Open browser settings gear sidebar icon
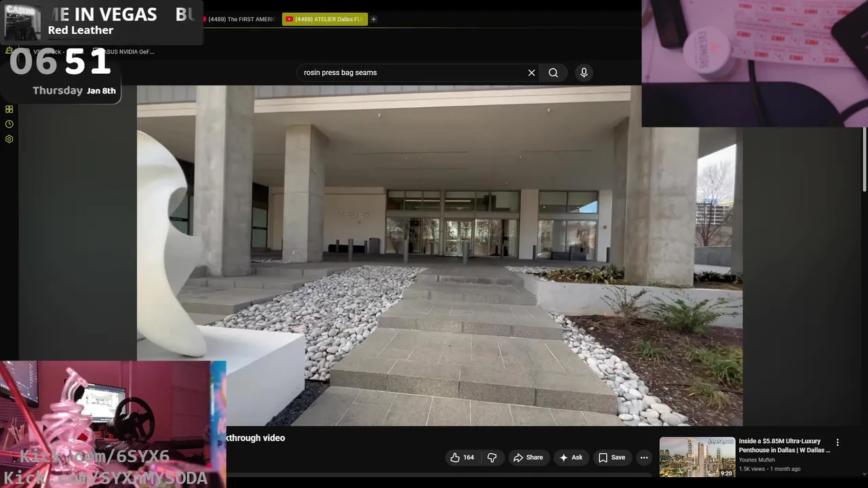 9,139
